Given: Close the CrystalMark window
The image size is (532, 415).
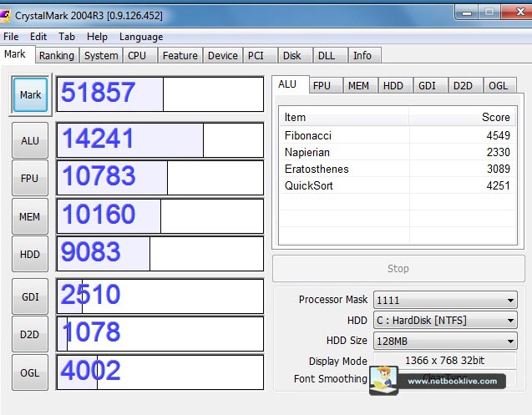Looking at the screenshot, I should click(x=519, y=13).
